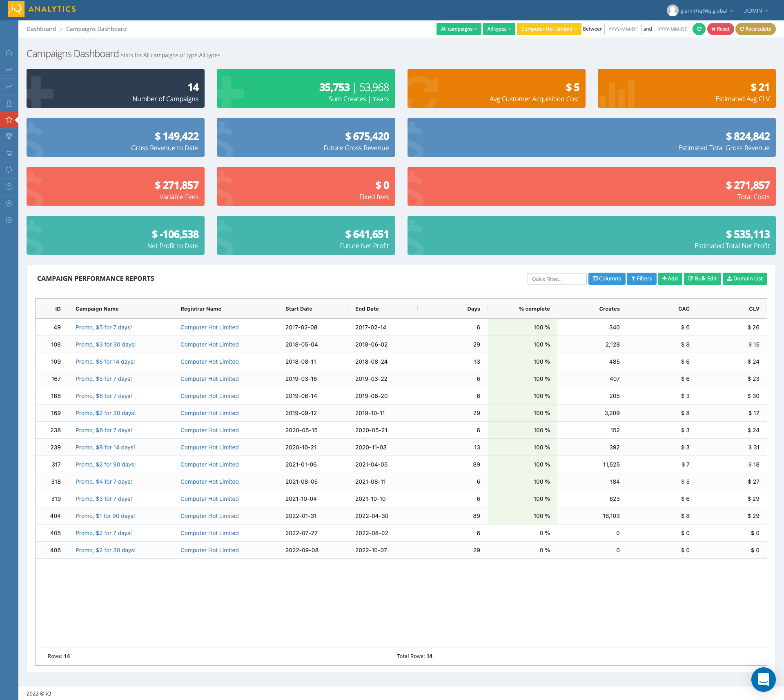
Task: Open the gear settings sidebar icon
Action: click(x=9, y=220)
